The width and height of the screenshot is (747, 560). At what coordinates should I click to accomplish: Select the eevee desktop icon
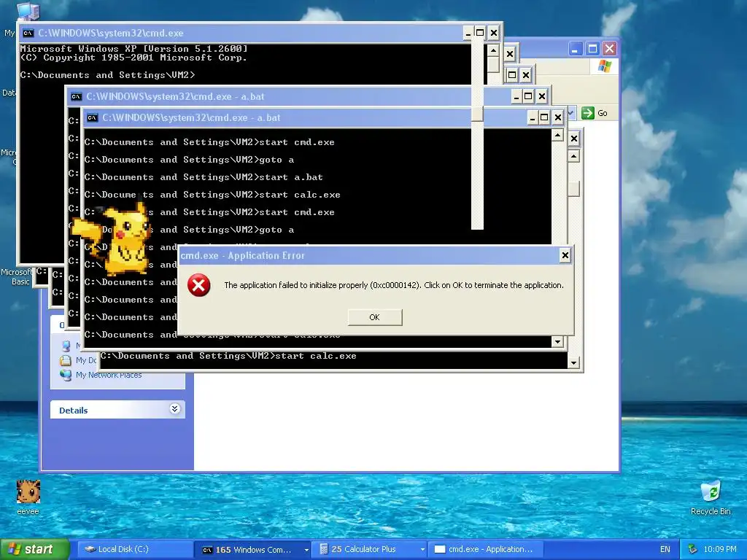28,497
